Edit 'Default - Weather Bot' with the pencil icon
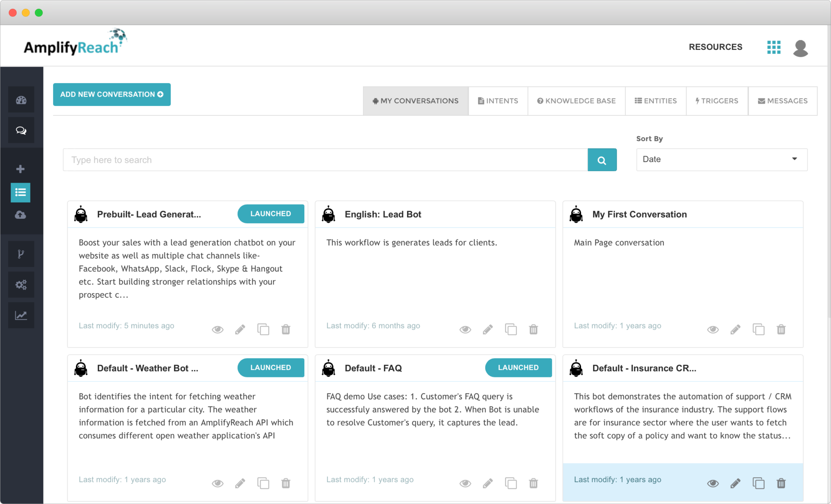Image resolution: width=831 pixels, height=504 pixels. click(240, 483)
